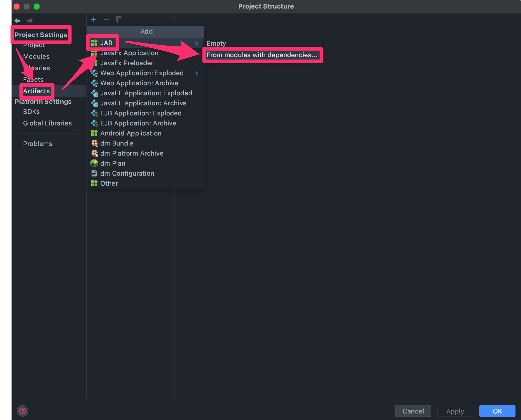This screenshot has height=420, width=521.
Task: Choose Empty in JAR submenu
Action: [x=216, y=43]
